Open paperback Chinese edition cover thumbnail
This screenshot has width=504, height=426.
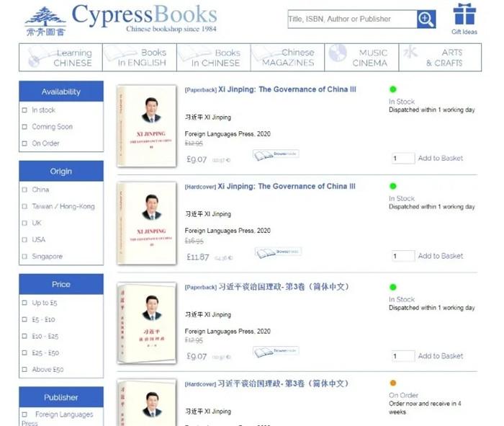click(x=147, y=323)
